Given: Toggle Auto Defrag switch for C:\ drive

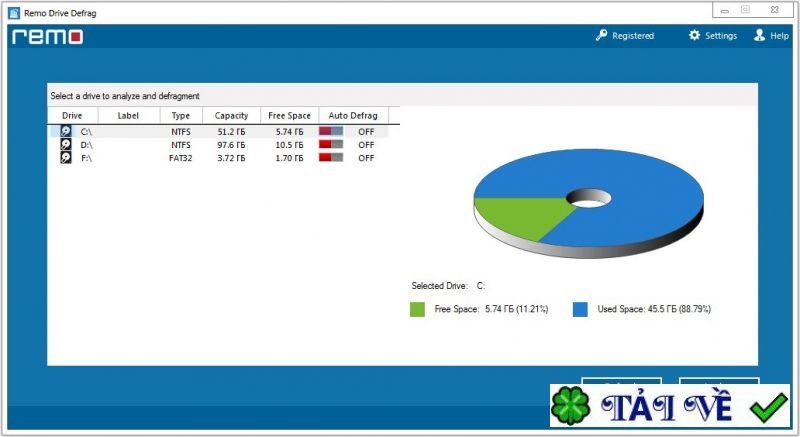Looking at the screenshot, I should 331,131.
